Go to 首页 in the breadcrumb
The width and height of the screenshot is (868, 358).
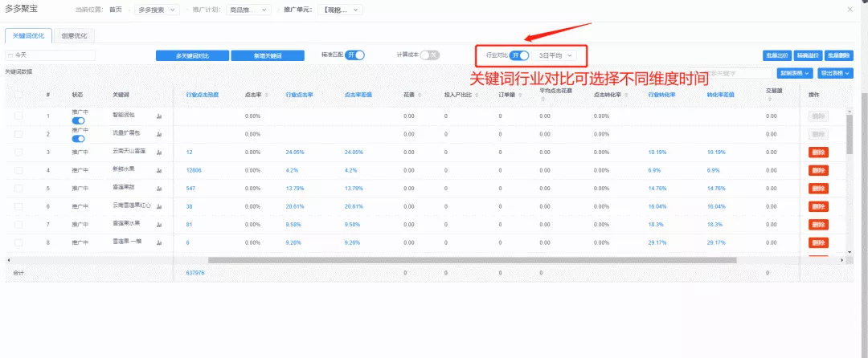[116, 10]
